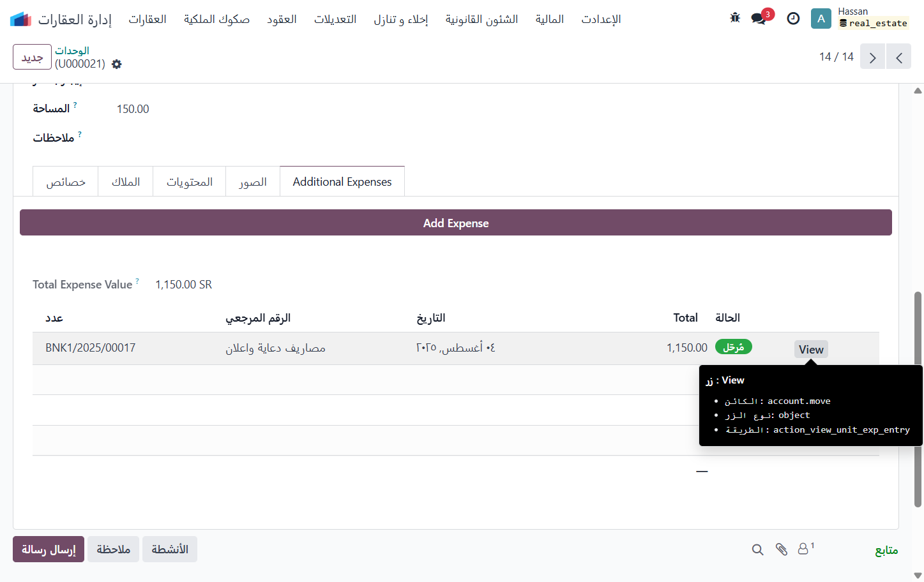
Task: Click the paperclip attachments icon
Action: tap(782, 549)
